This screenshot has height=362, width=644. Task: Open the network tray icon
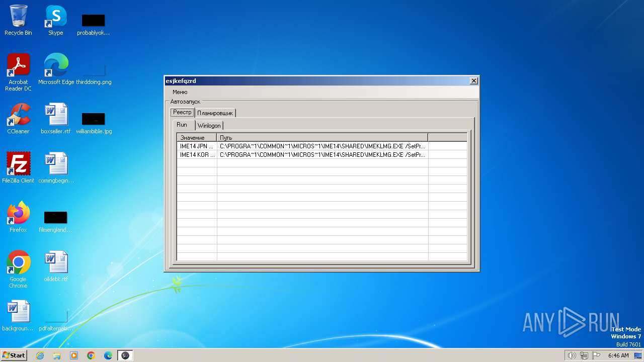[584, 355]
